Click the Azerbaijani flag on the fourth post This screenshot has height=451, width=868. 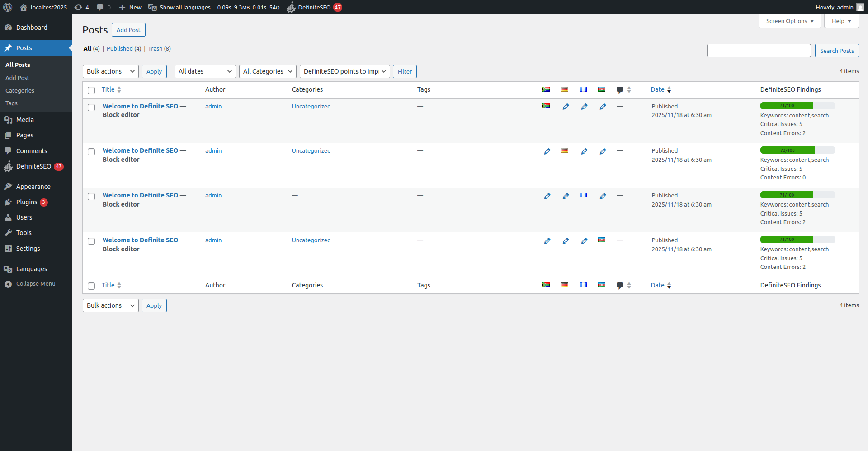[x=601, y=240]
